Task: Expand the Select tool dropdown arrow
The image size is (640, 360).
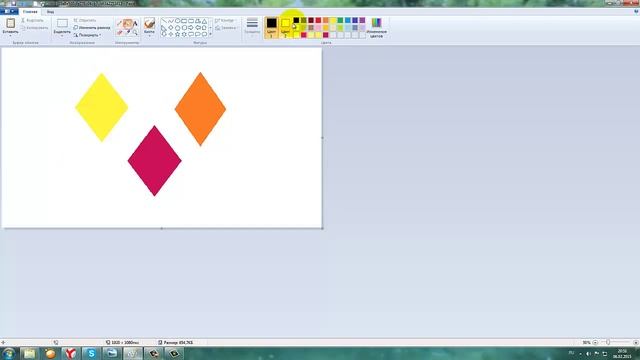Action: (62, 36)
